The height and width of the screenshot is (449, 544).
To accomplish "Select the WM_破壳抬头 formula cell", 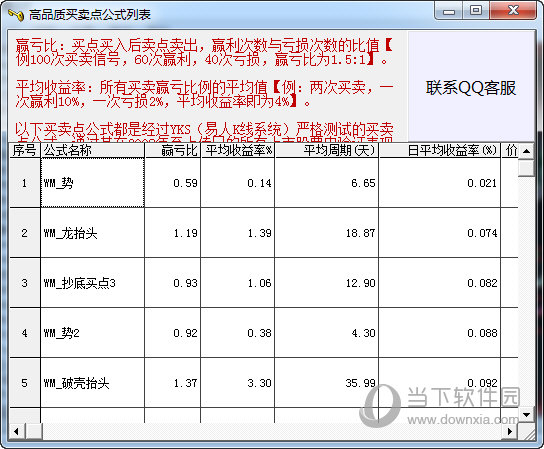I will pos(92,383).
